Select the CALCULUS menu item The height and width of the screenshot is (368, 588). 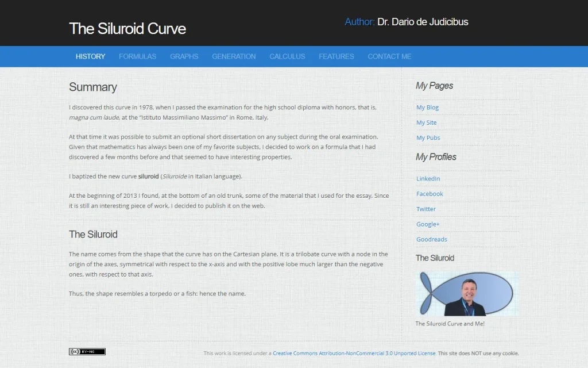pos(287,57)
